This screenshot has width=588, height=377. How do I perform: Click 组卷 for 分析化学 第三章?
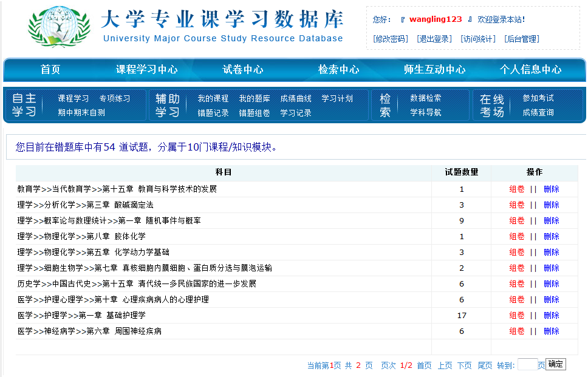(x=517, y=205)
